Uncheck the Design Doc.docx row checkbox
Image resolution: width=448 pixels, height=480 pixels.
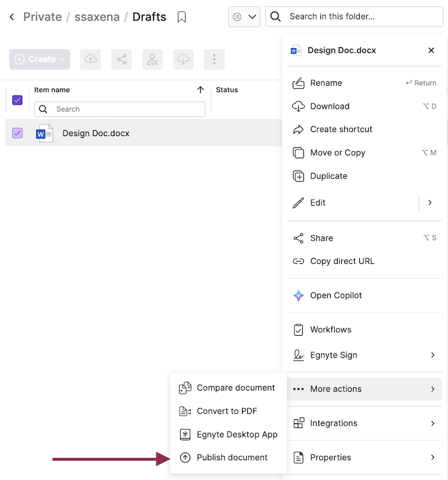tap(17, 133)
